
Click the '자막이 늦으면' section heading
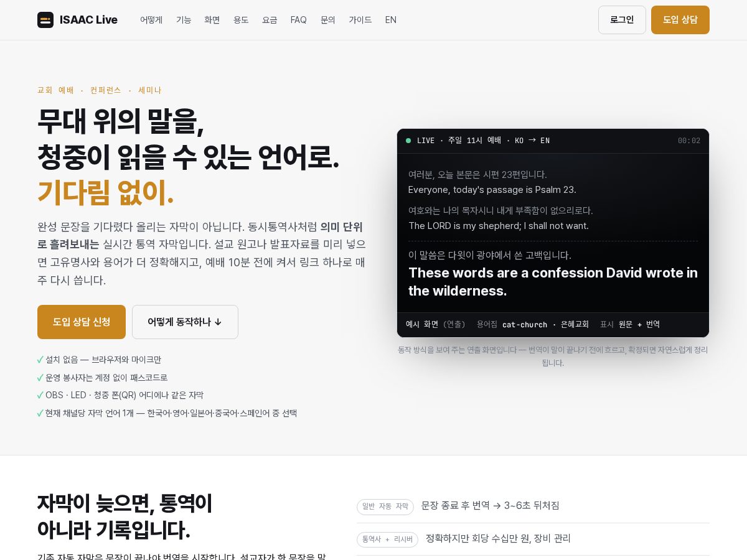[125, 516]
